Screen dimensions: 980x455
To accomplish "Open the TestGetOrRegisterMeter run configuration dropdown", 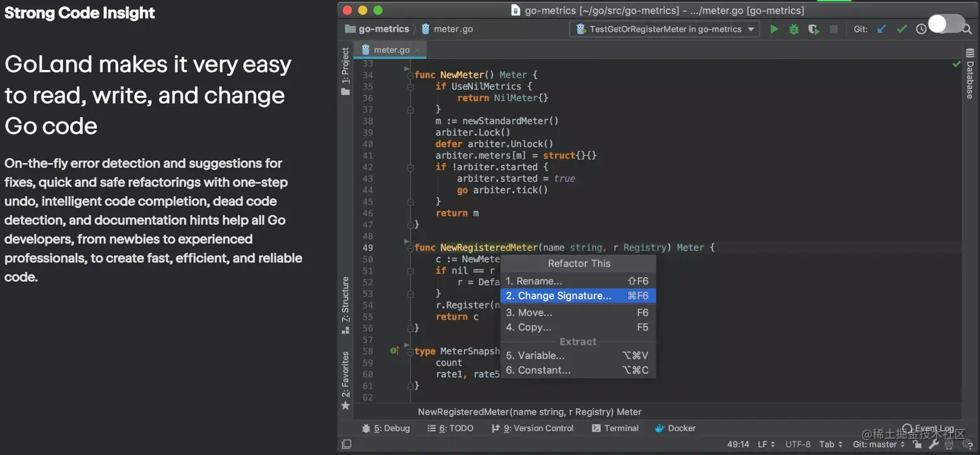I will point(665,29).
